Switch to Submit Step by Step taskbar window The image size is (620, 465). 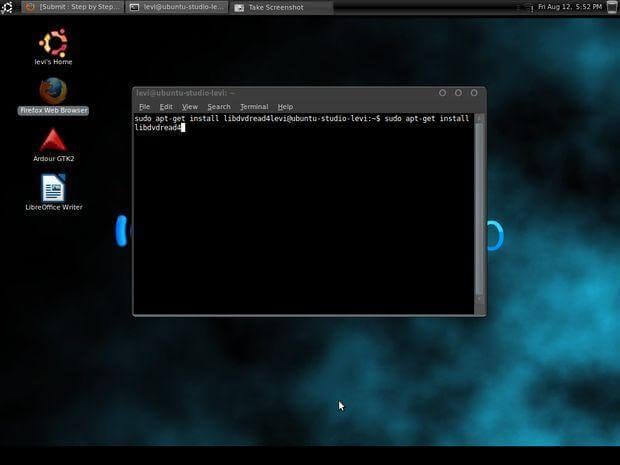coord(72,7)
